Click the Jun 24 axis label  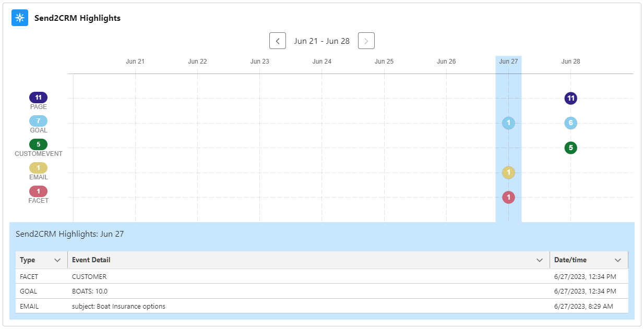[x=322, y=62]
